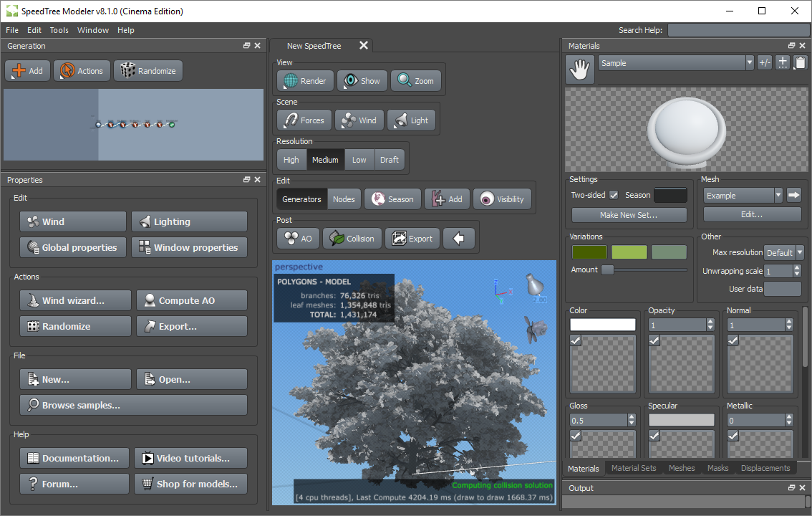Uncheck the Color map checkbox
Screen dimensions: 812x516
576,341
